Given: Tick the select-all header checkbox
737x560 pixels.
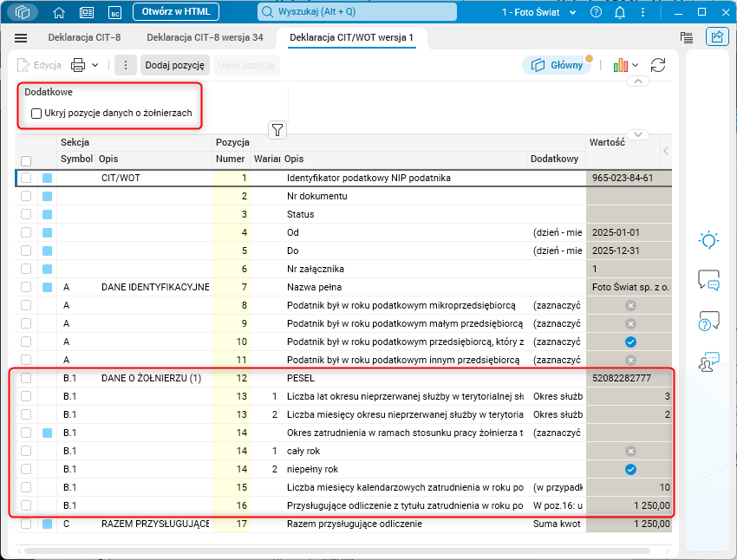Looking at the screenshot, I should click(26, 161).
